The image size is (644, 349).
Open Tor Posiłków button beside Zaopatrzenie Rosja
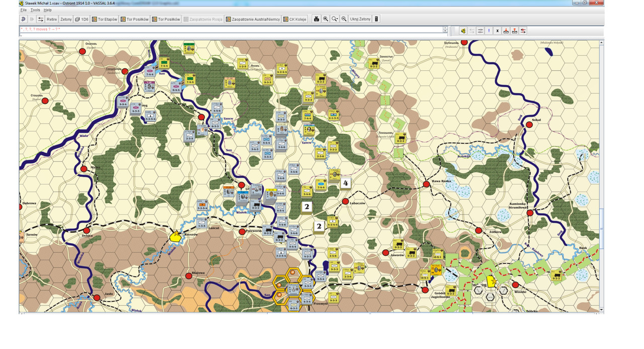166,19
